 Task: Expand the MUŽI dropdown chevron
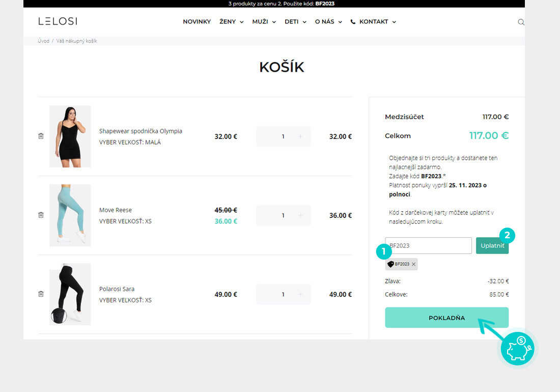tap(274, 22)
